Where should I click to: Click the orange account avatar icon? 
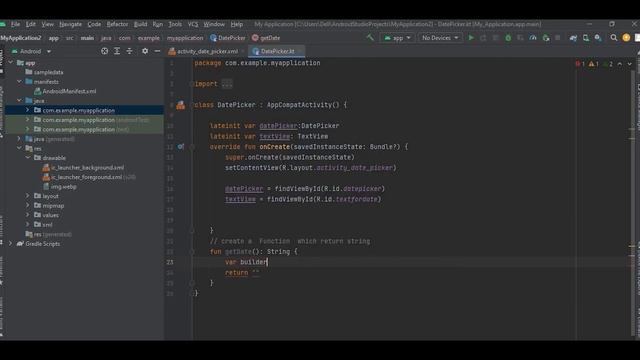coord(626,38)
